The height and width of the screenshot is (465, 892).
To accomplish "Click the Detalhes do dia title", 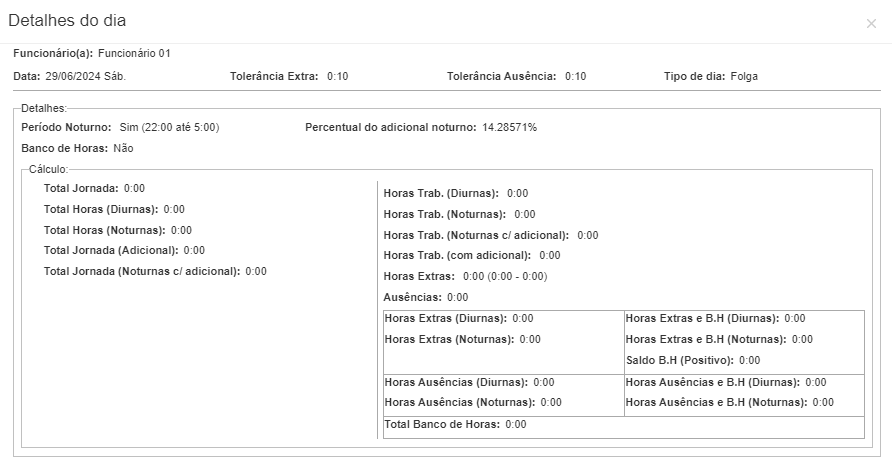I will 67,21.
